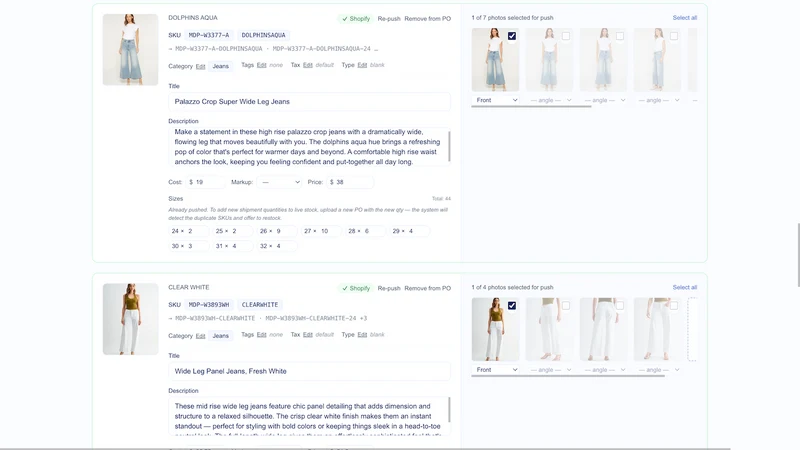Click Remove from PO for Dolphins Aqua
Image resolution: width=800 pixels, height=450 pixels.
(428, 19)
